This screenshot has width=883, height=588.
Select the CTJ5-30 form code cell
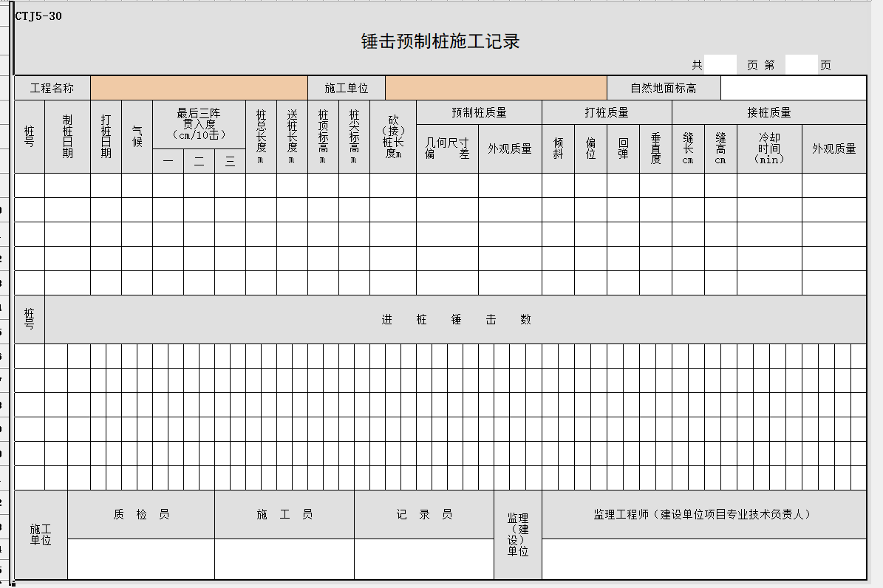[38, 16]
